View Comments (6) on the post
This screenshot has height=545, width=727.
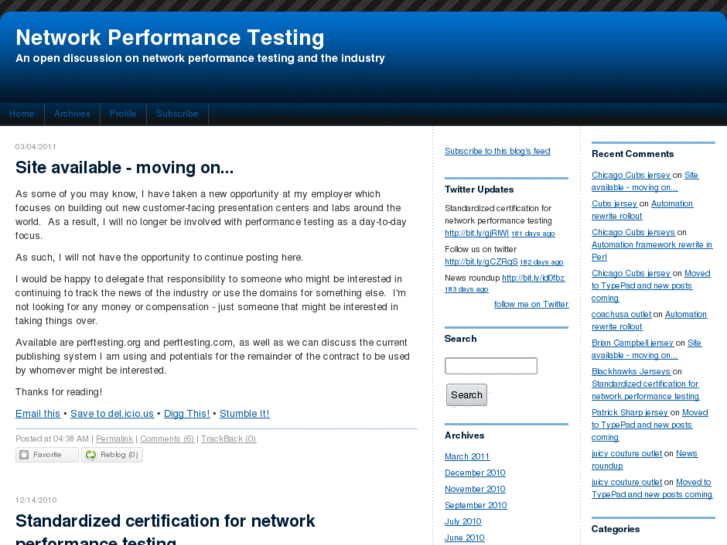167,439
